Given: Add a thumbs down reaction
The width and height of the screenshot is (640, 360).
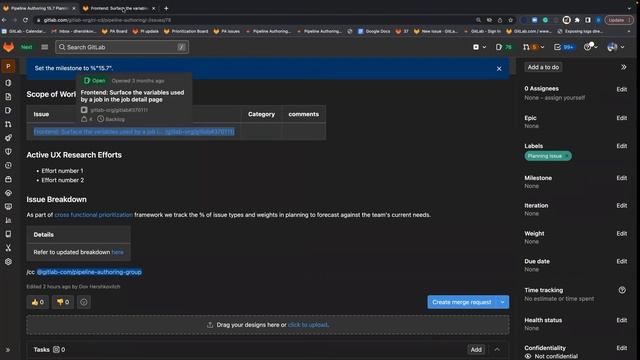Looking at the screenshot, I should (63, 302).
